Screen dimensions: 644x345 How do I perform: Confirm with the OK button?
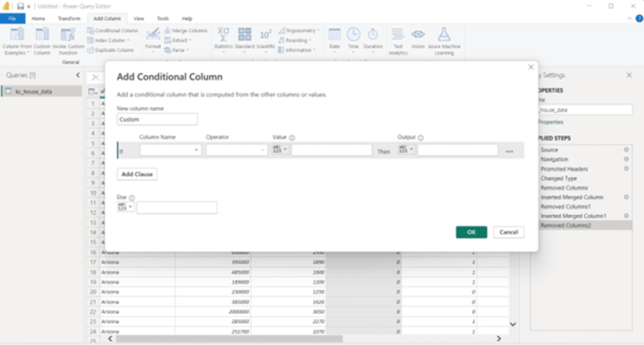tap(472, 232)
